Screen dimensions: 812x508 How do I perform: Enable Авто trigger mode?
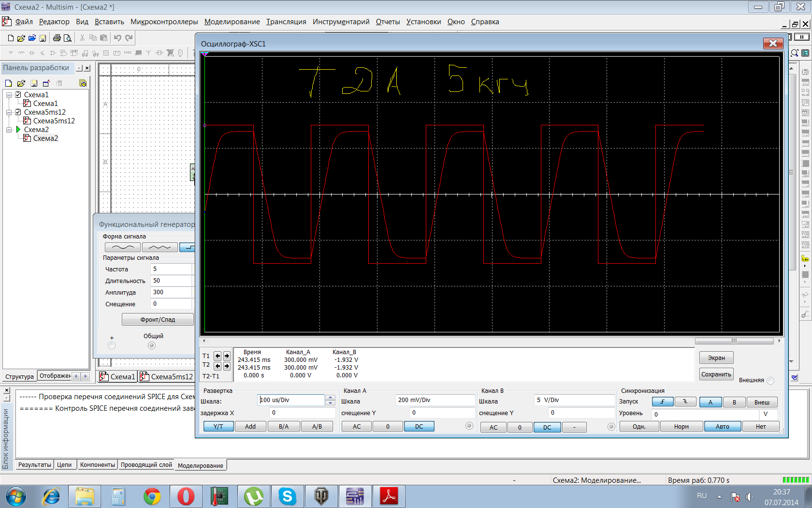click(x=723, y=426)
